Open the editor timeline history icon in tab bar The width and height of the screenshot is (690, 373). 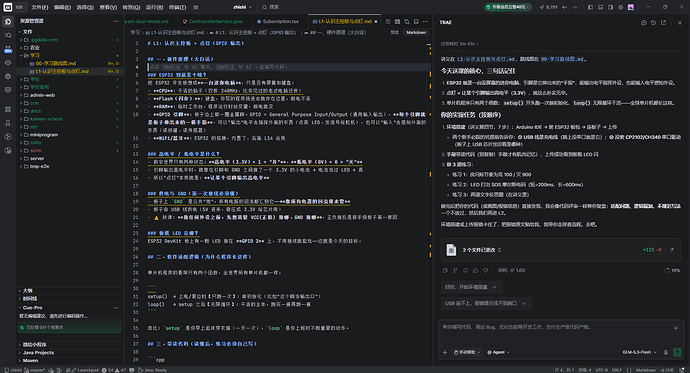pos(388,21)
